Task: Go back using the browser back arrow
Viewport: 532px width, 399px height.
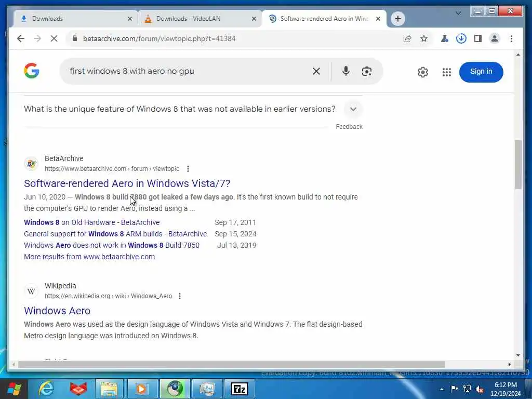Action: click(x=21, y=38)
